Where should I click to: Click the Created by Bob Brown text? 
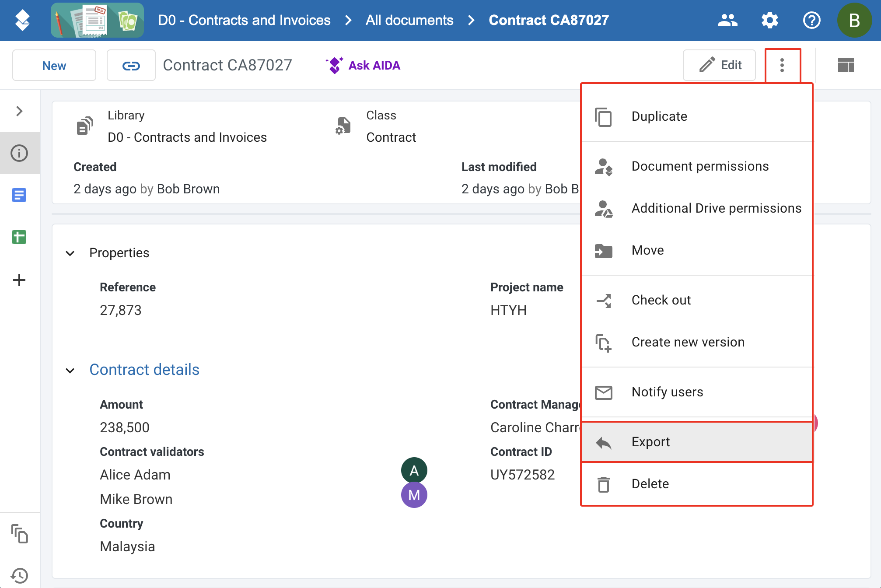coord(147,189)
